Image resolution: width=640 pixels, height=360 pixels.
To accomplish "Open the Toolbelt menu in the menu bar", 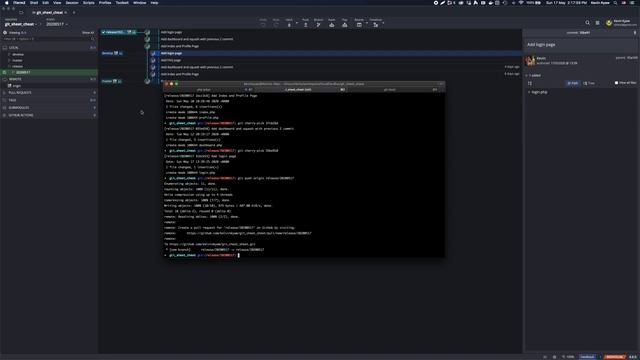I will click(122, 2).
